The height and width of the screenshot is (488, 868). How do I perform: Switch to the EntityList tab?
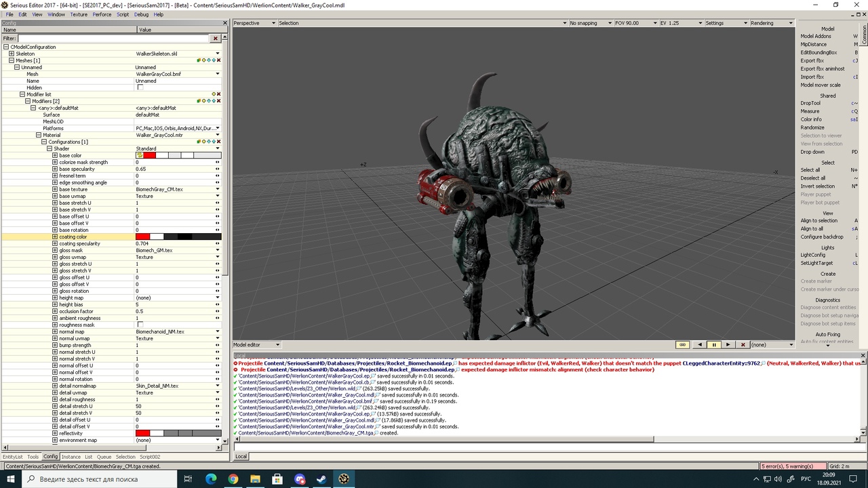click(x=12, y=457)
